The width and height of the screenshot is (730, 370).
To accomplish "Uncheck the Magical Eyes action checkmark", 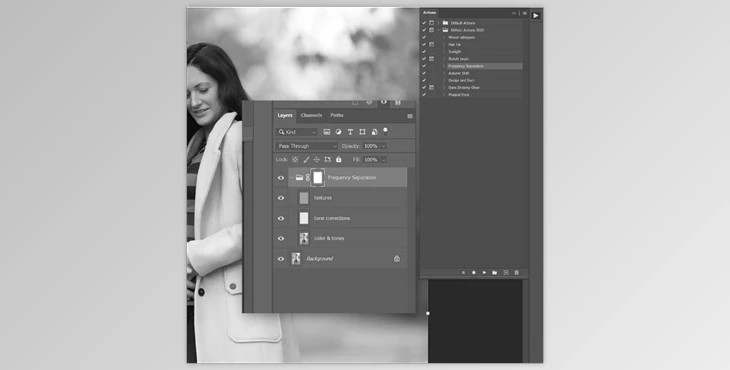I will coord(424,95).
